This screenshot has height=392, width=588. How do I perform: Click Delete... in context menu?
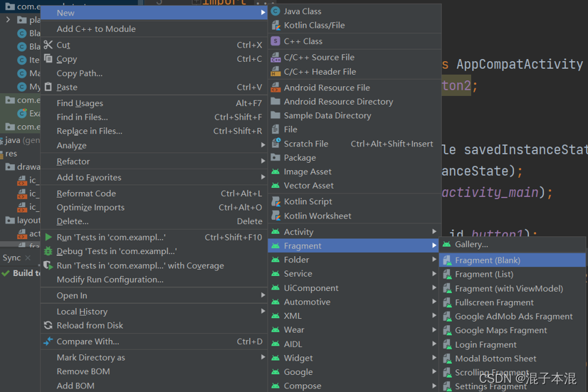click(x=154, y=221)
